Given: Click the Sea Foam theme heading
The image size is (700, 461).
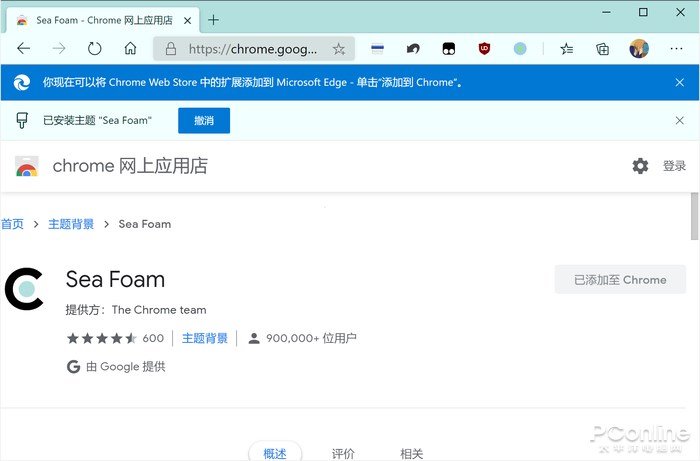Looking at the screenshot, I should click(x=115, y=280).
